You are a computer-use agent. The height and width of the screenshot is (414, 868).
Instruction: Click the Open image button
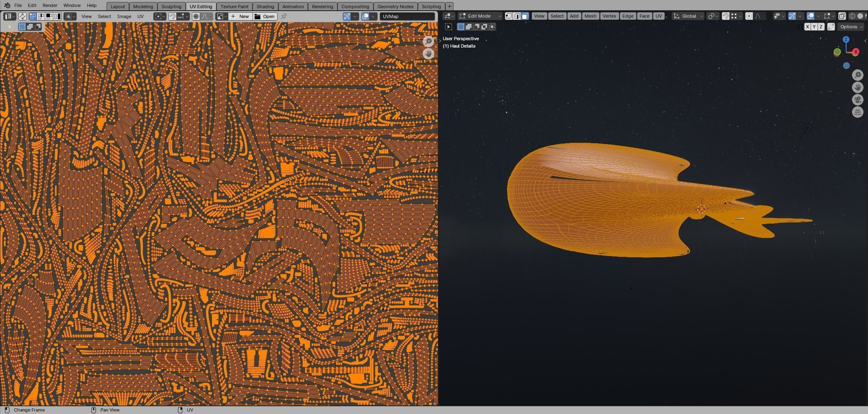(265, 16)
